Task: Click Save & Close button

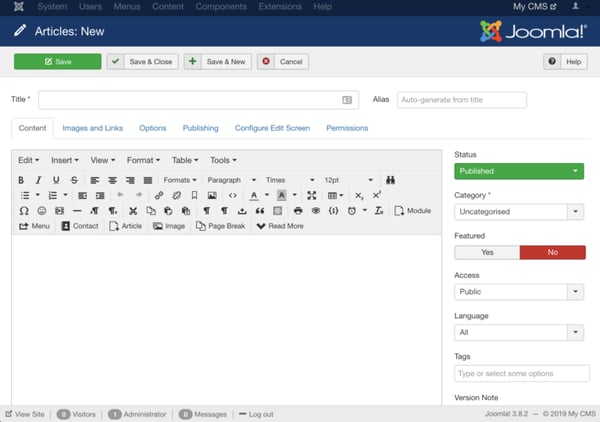Action: click(x=143, y=62)
